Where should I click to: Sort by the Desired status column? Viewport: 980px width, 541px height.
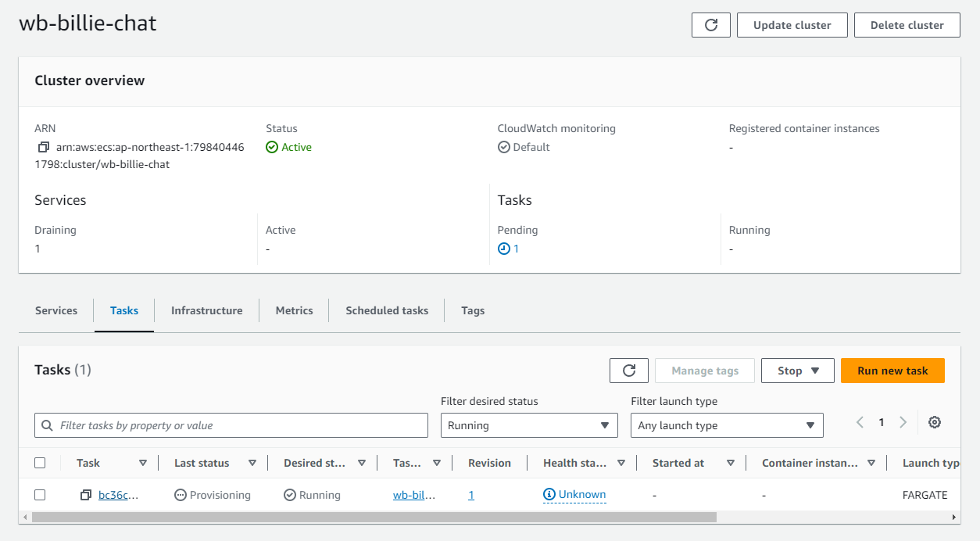click(x=362, y=463)
